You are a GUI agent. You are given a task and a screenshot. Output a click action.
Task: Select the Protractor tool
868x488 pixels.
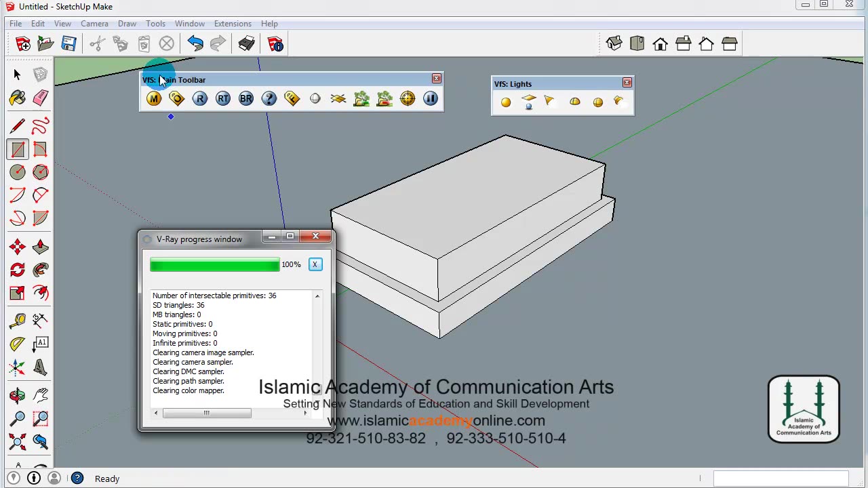pyautogui.click(x=18, y=344)
